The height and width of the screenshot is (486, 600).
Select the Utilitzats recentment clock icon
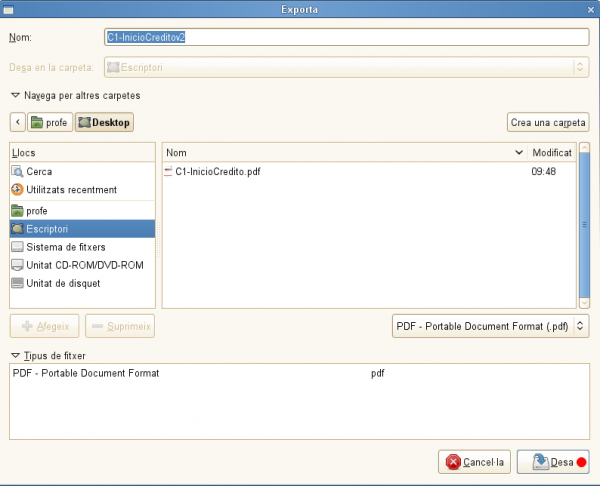tap(17, 190)
